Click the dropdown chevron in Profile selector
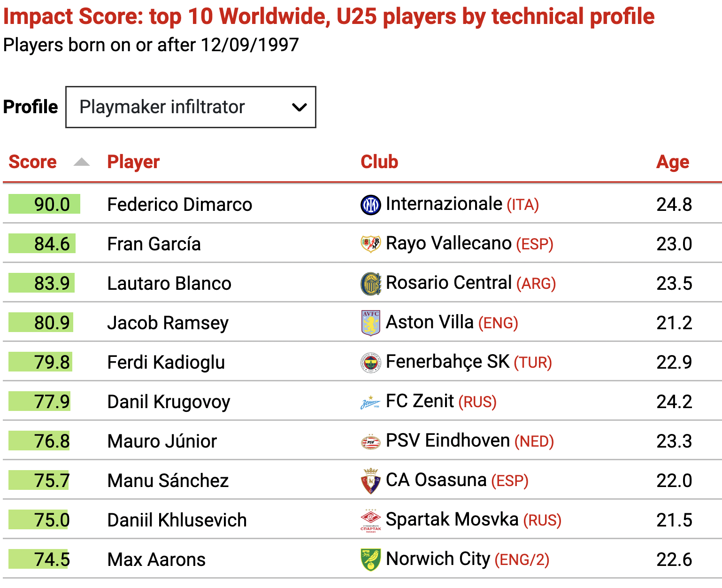 [x=299, y=108]
